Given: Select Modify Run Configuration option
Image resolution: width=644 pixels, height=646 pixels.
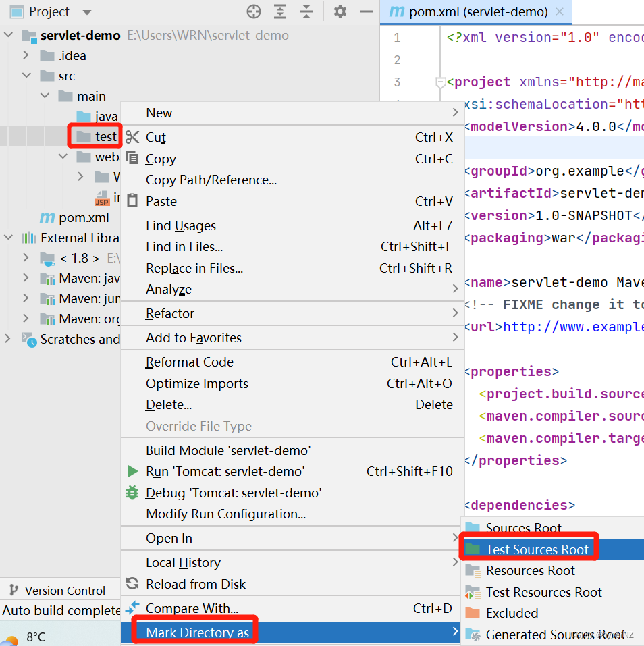Looking at the screenshot, I should (x=292, y=514).
